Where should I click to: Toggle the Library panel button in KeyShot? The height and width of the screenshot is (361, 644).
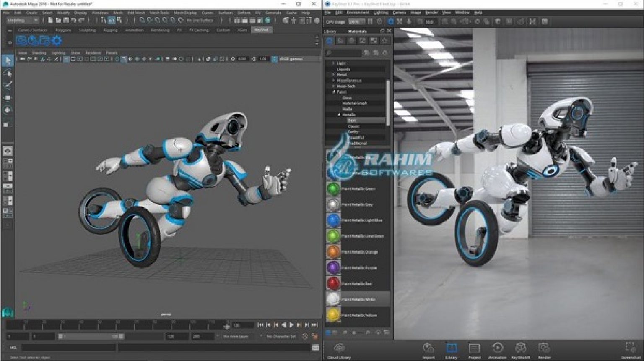pos(451,348)
